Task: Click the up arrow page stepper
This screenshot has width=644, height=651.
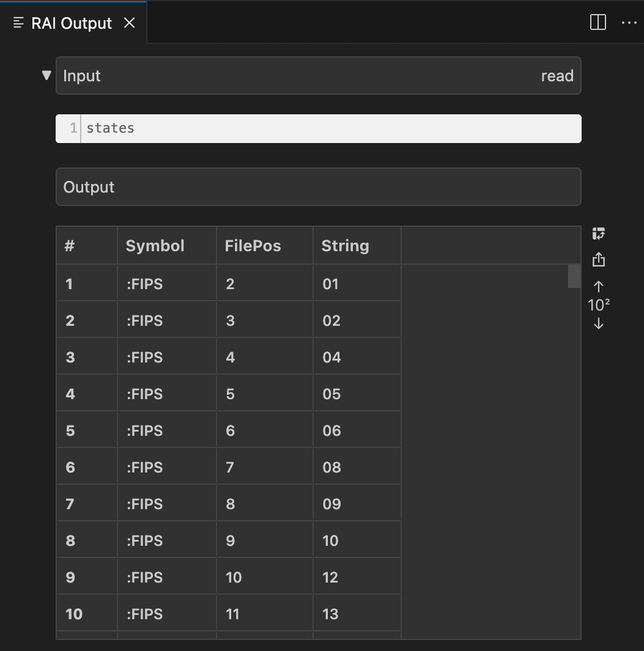Action: [598, 287]
